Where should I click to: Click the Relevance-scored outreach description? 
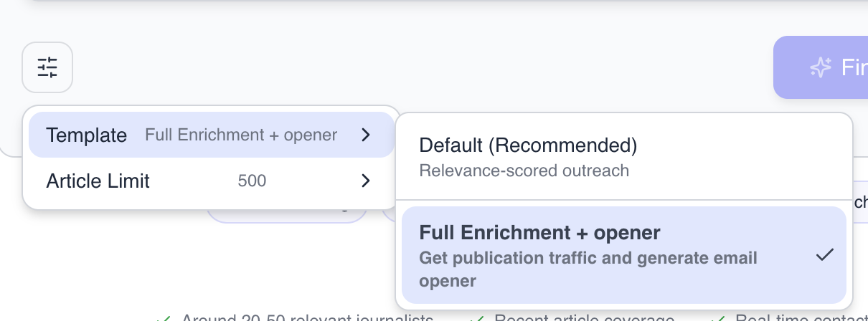[x=524, y=171]
